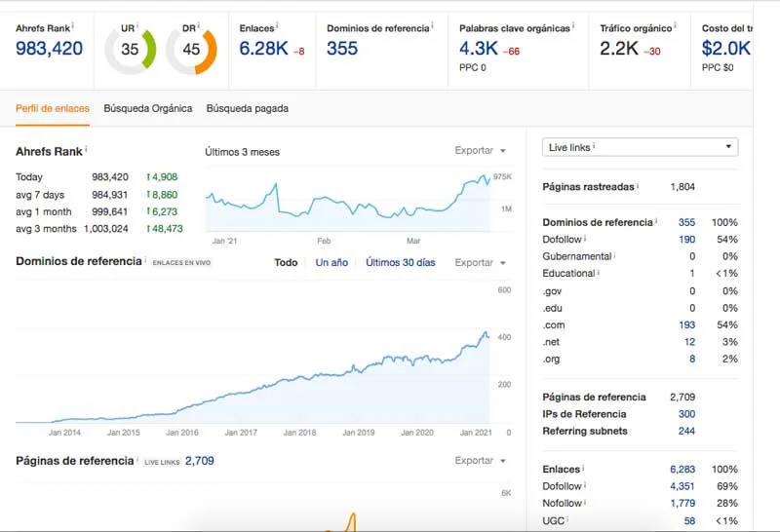The width and height of the screenshot is (780, 532).
Task: Click the info icon beside top Enlaces
Action: click(277, 25)
